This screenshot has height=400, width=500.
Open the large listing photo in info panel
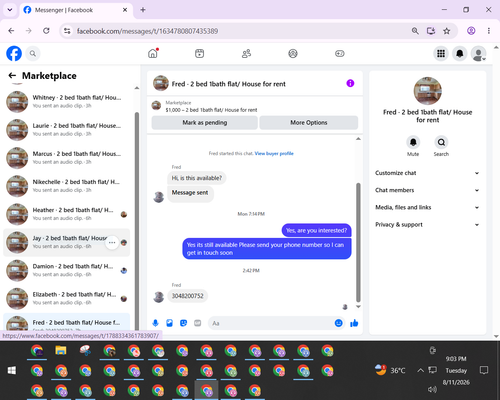[427, 91]
